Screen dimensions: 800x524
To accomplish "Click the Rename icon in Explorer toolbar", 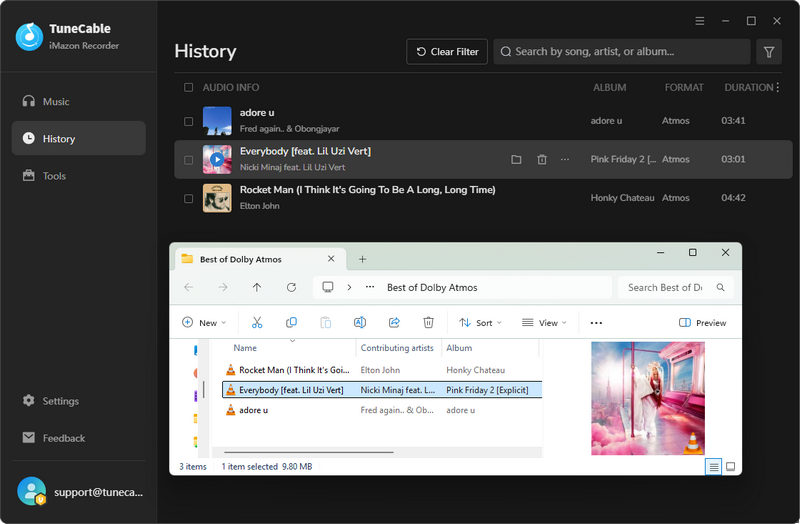I will pos(360,322).
